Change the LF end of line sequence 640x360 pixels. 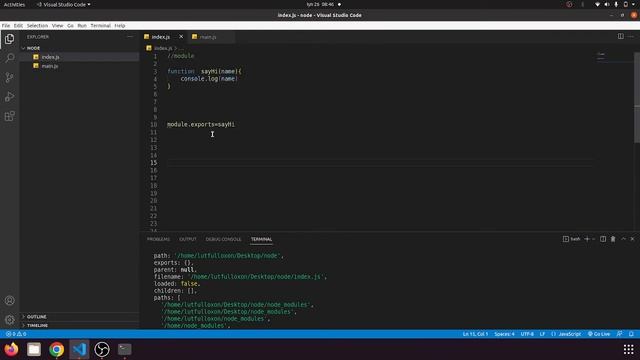click(542, 334)
